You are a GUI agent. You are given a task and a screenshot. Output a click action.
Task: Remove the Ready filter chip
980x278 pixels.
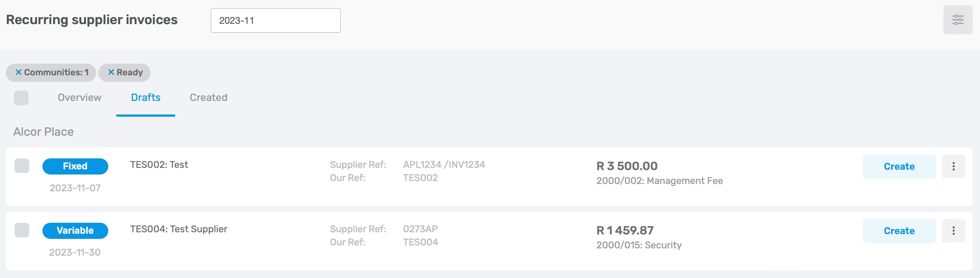pos(111,72)
